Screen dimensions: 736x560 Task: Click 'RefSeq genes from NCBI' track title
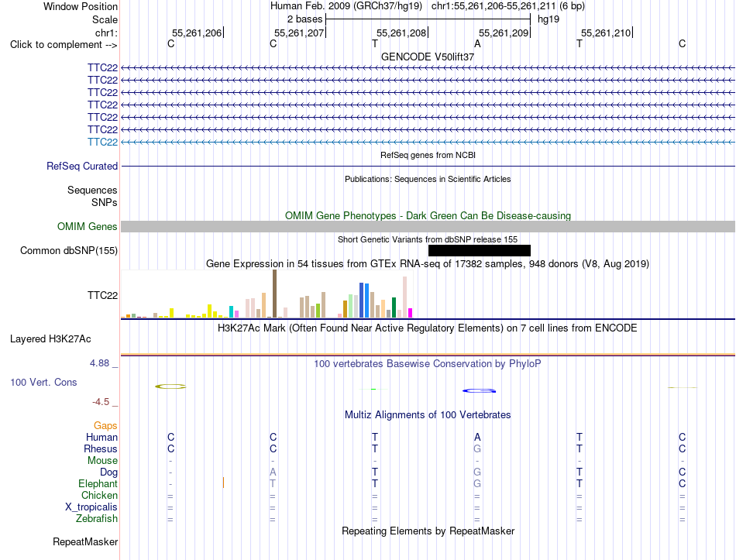428,155
